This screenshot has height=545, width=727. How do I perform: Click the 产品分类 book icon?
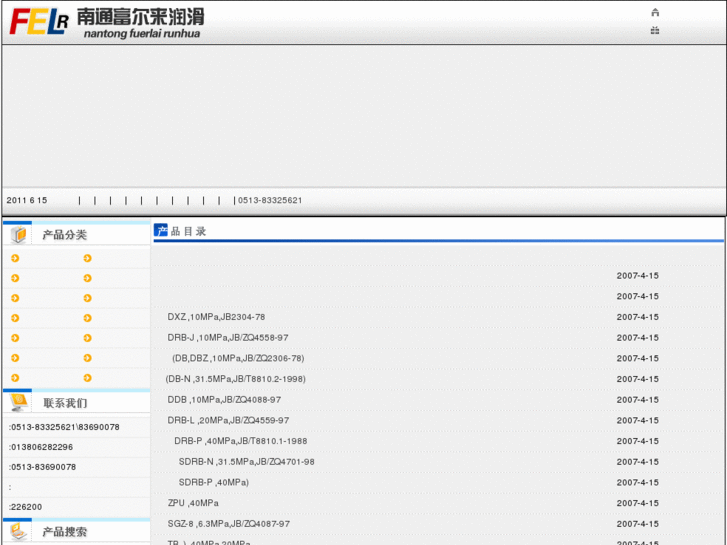(x=19, y=235)
